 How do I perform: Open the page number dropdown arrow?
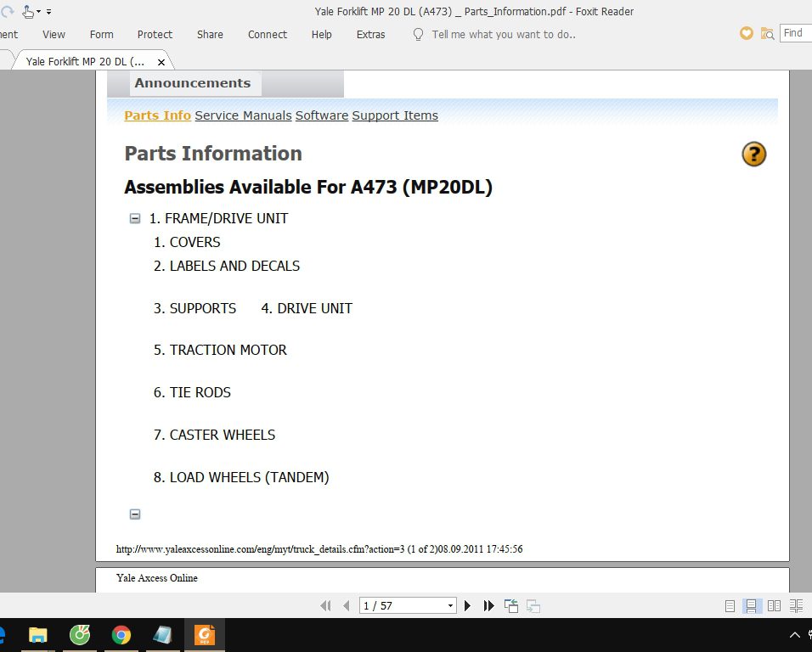[x=450, y=606]
